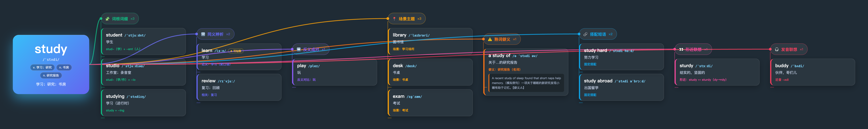
Task: Click the ×2 count on 搭配短语
Action: tap(611, 34)
